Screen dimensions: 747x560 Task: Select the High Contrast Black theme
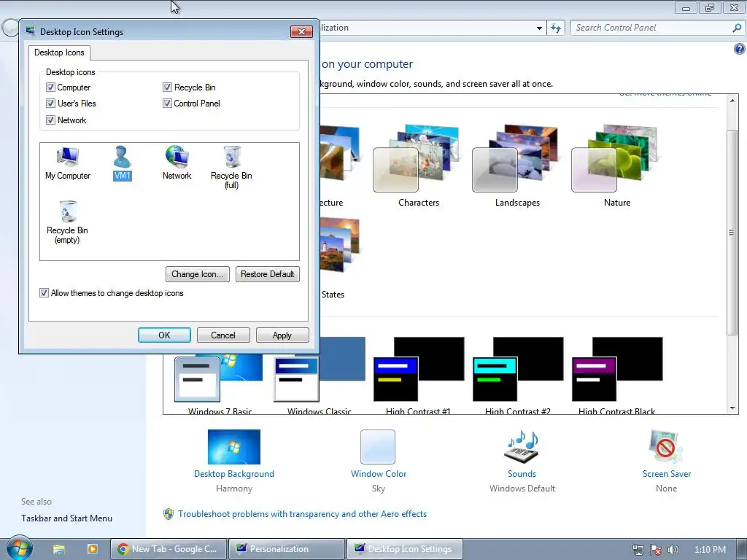click(x=617, y=376)
